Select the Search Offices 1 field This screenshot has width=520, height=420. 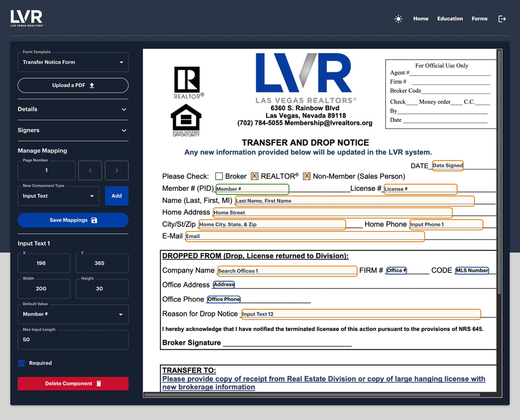click(287, 271)
